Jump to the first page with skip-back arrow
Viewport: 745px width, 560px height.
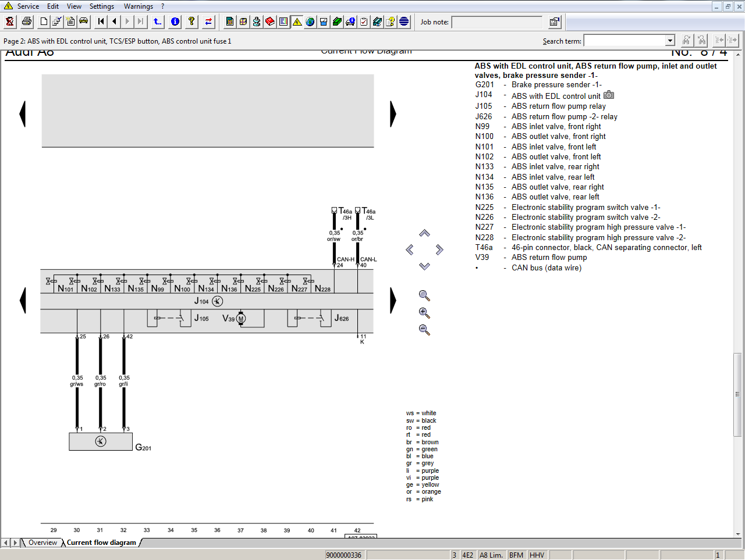point(101,22)
